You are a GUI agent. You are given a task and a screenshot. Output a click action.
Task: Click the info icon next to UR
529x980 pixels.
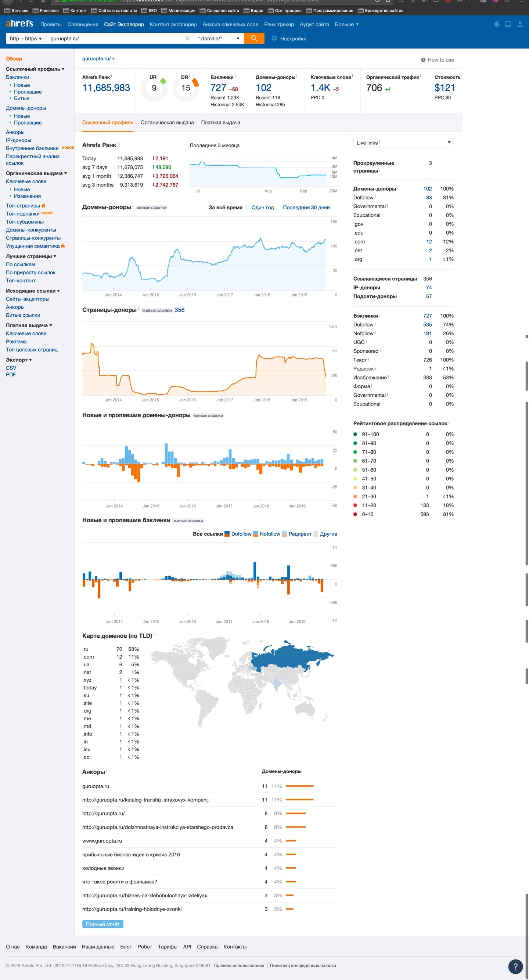click(x=158, y=76)
